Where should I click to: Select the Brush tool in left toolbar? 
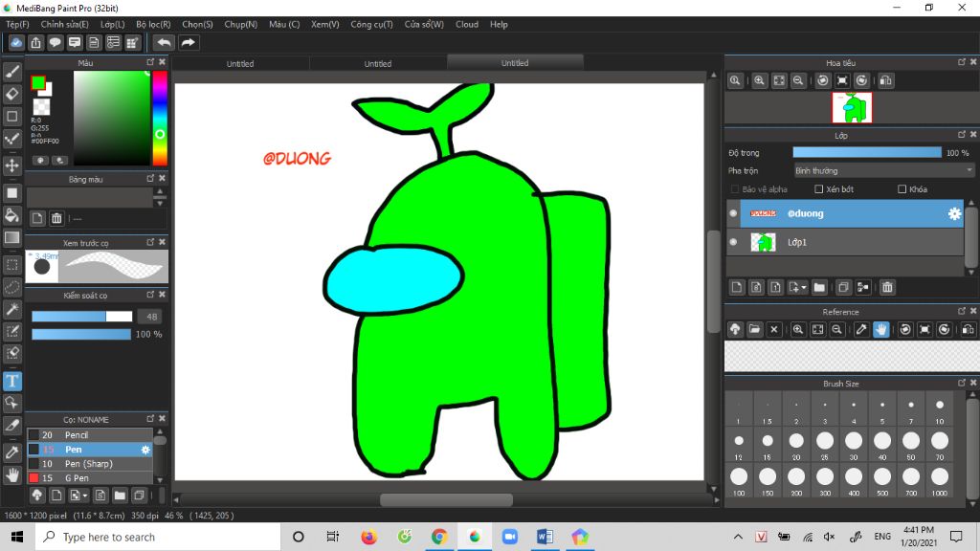11,72
